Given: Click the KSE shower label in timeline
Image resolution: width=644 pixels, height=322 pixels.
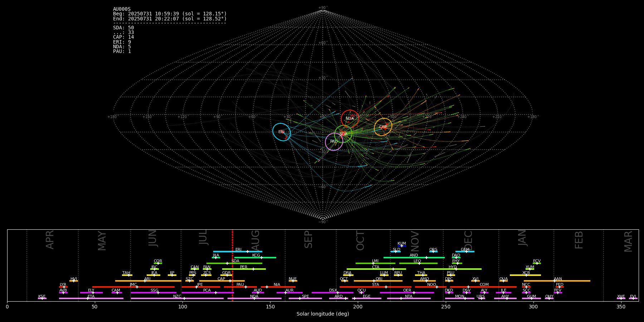Looking at the screenshot, I should click(x=42, y=297).
